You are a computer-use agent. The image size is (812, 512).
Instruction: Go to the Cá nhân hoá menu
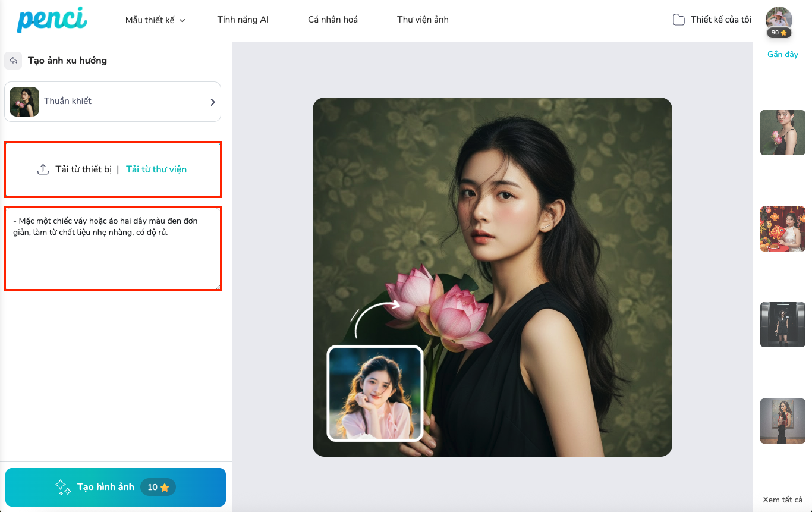332,20
